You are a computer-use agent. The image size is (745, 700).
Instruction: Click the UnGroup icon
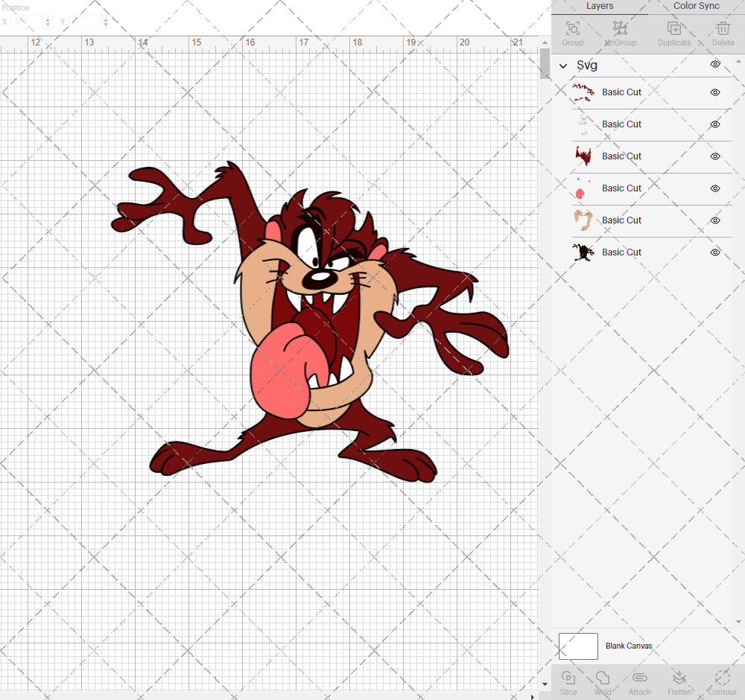pos(620,30)
